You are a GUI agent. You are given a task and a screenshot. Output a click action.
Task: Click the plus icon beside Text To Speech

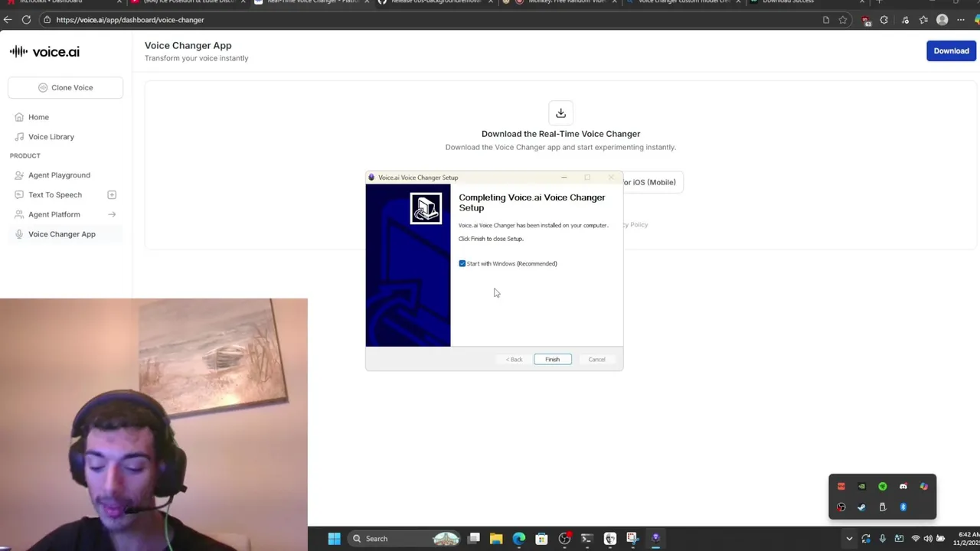point(112,194)
